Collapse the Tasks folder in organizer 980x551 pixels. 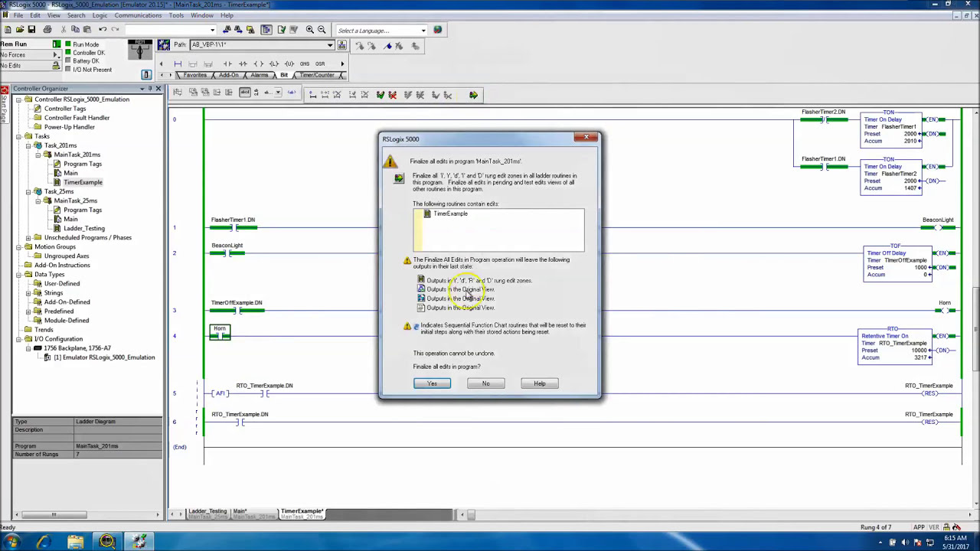18,136
